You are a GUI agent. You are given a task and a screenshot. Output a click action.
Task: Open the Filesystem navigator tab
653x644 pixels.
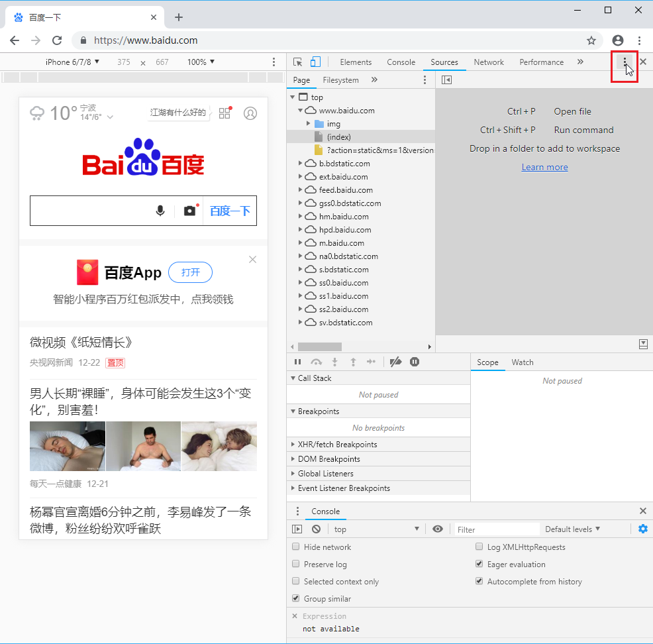(x=340, y=80)
